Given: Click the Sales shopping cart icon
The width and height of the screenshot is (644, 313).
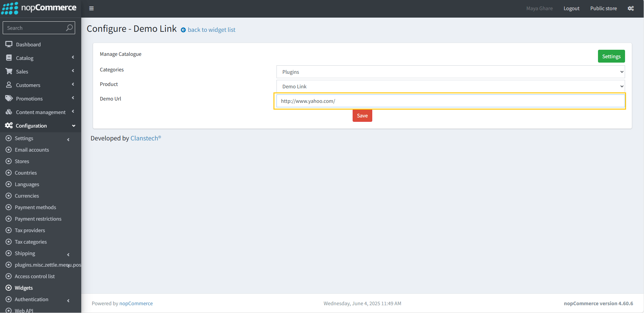Looking at the screenshot, I should click(9, 71).
